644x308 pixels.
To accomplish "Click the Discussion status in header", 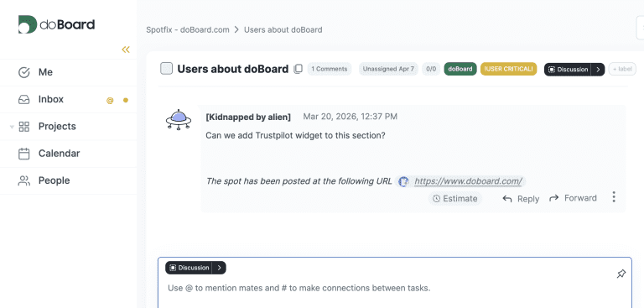I will tap(568, 70).
